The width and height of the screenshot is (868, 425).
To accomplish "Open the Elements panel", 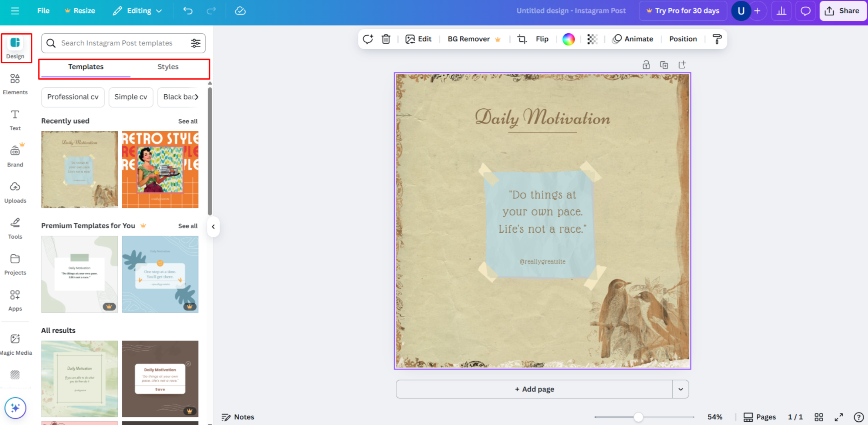I will [15, 84].
